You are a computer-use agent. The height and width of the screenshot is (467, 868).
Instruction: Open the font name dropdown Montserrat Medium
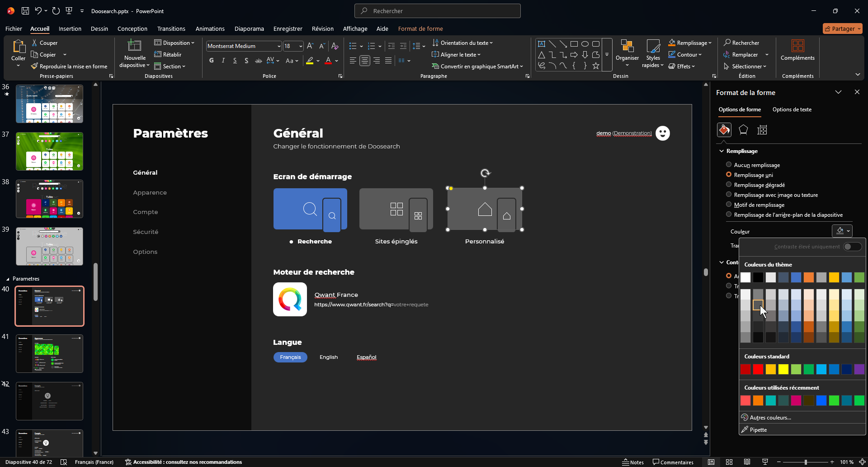point(279,46)
